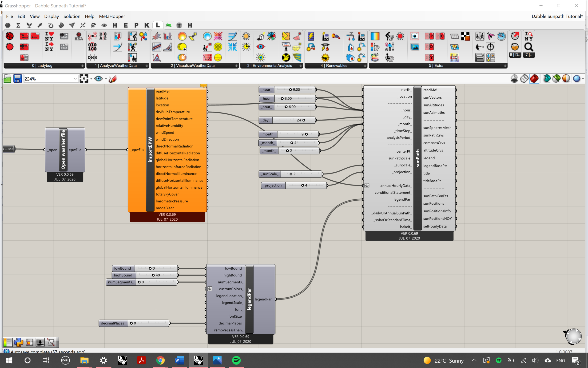The height and width of the screenshot is (368, 588).
Task: Expand the 5 | Extra panel
Action: tap(505, 66)
